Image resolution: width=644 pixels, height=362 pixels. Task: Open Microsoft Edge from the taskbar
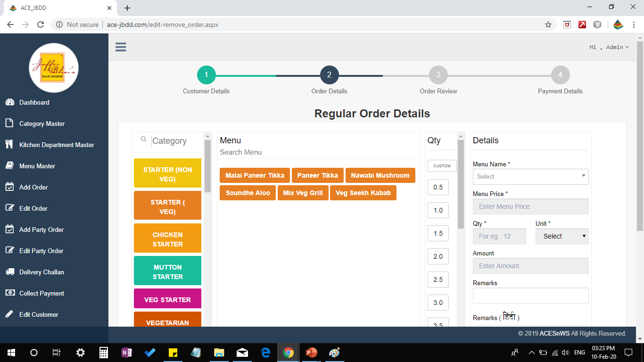coord(265,352)
